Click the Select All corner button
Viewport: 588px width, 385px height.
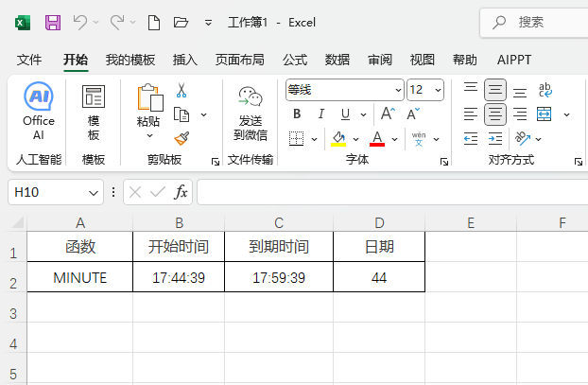[17, 223]
